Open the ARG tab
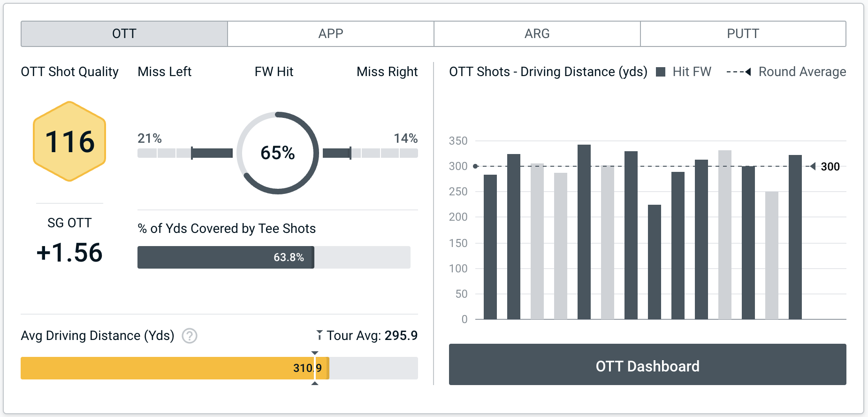 tap(537, 34)
